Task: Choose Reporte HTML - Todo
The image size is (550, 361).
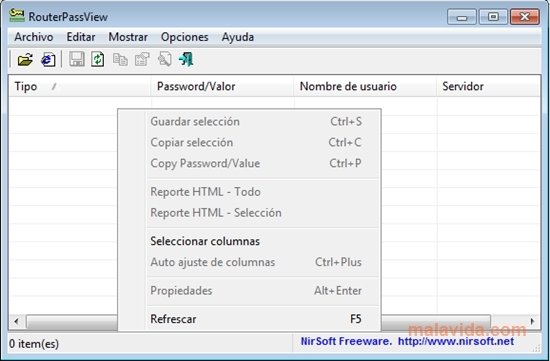Action: pyautogui.click(x=250, y=192)
